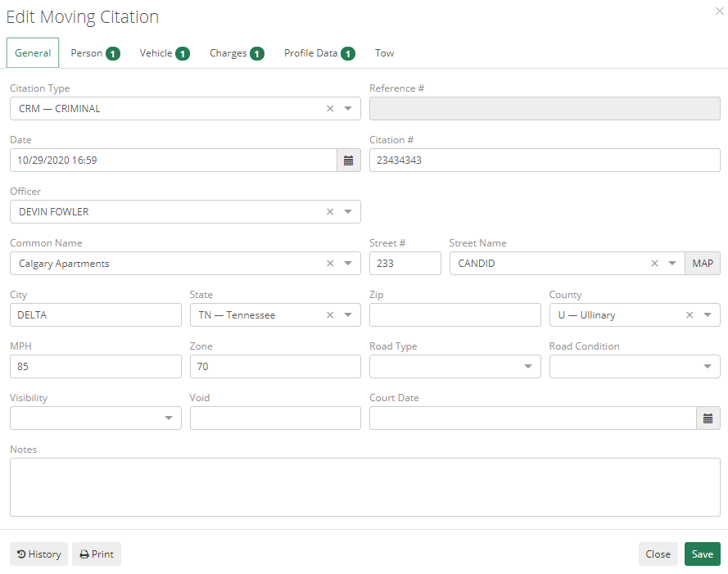Switch to the Profile Data tab
Screen dimensions: 728x574
pyautogui.click(x=319, y=53)
